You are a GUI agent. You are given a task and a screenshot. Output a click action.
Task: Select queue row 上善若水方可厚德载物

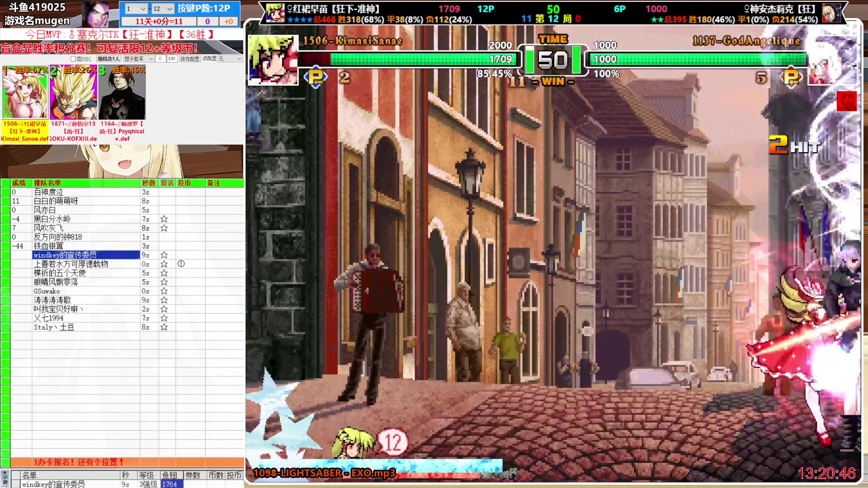coord(86,264)
